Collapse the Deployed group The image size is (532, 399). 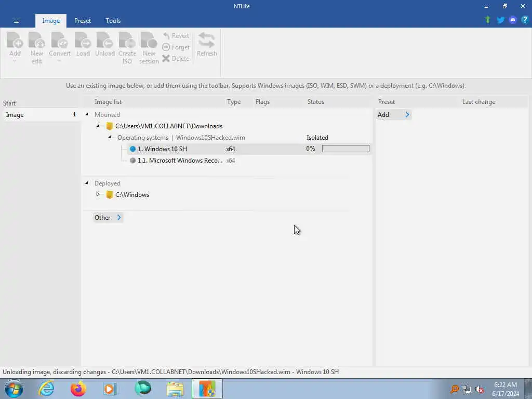click(87, 183)
